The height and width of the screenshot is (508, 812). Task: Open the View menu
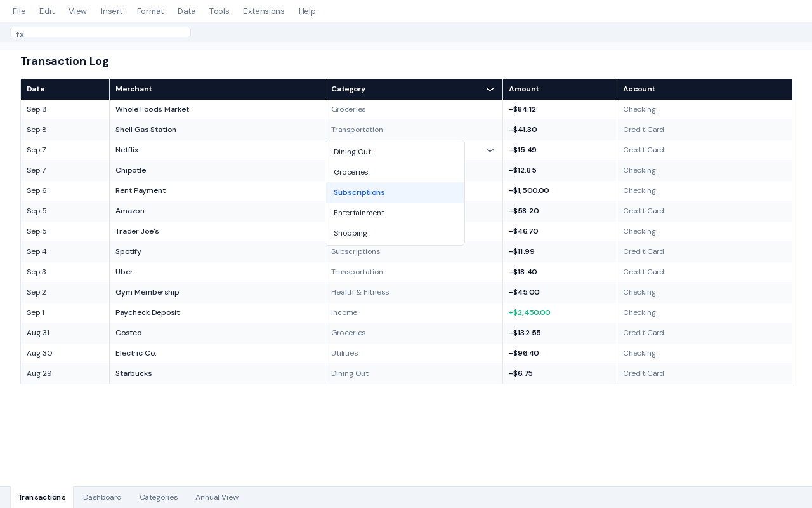77,11
